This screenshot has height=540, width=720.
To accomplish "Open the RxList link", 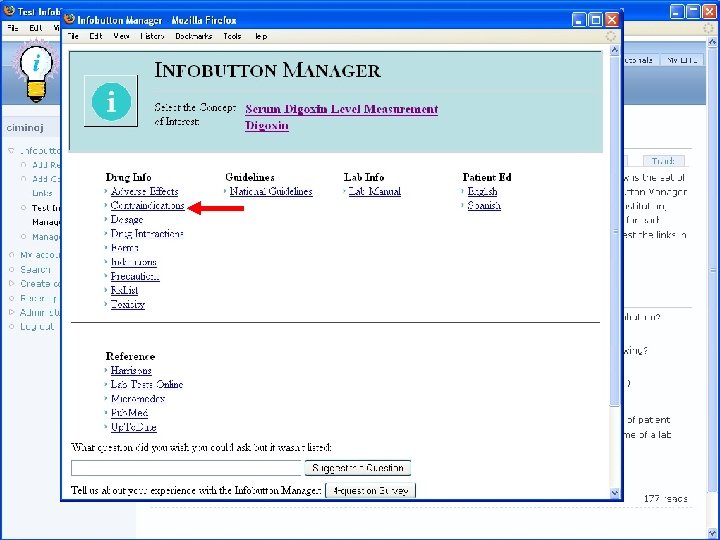I will click(x=124, y=290).
